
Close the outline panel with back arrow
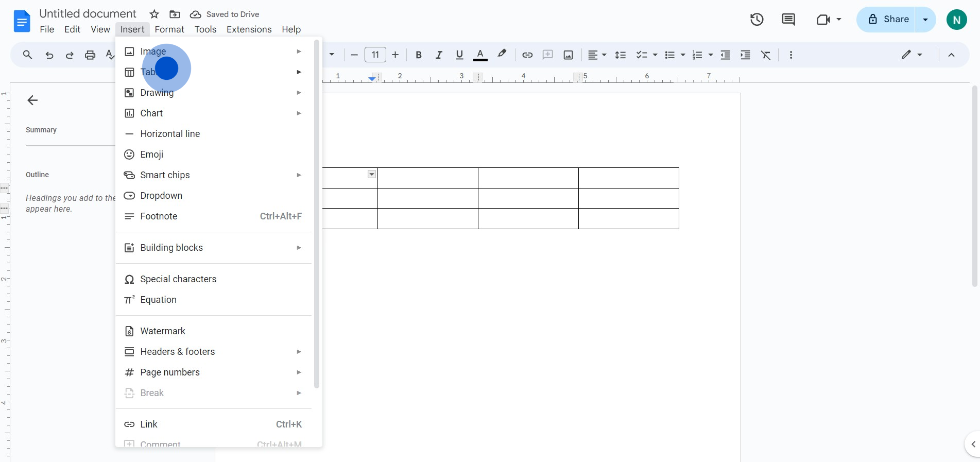point(32,100)
